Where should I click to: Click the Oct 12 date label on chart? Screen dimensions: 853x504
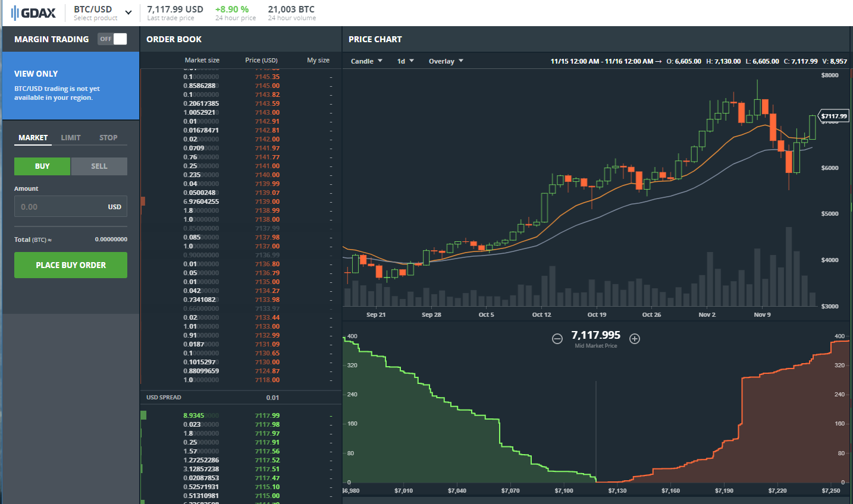tap(541, 314)
